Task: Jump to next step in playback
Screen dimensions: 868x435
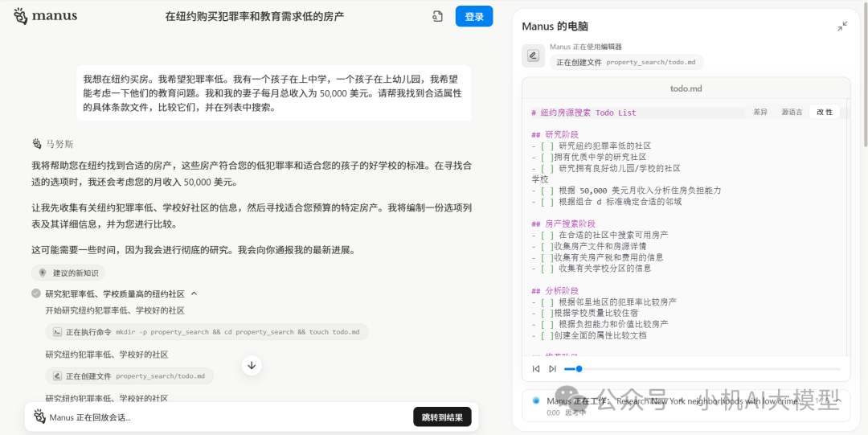Action: [x=552, y=368]
